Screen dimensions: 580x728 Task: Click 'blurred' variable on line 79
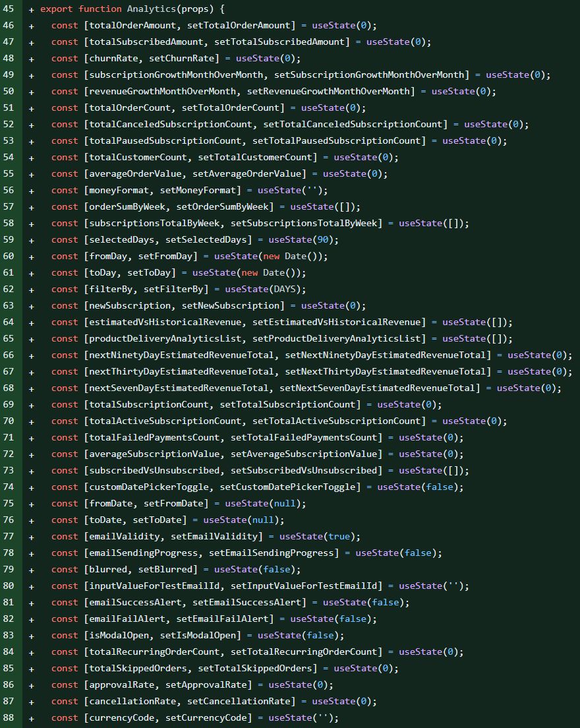click(108, 569)
